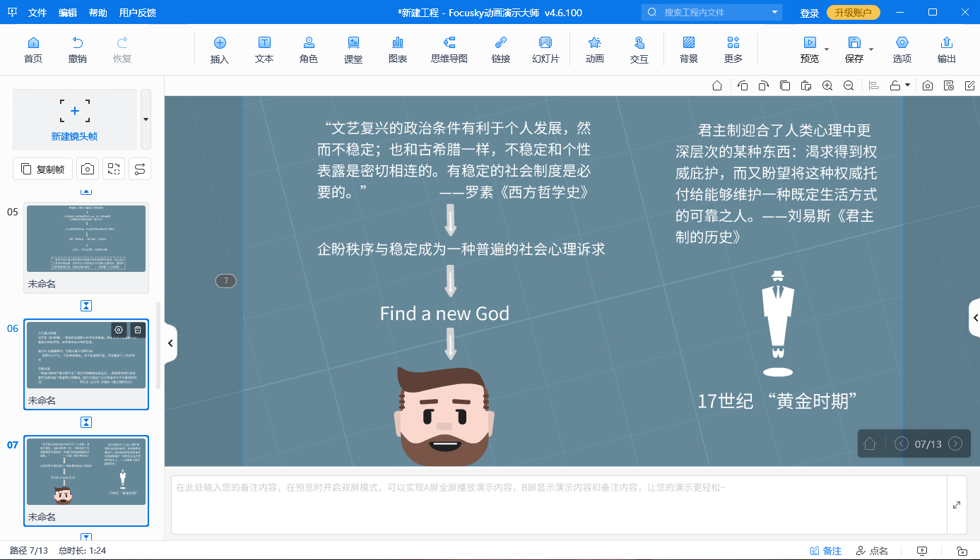Toggle the 备注 notes panel in status bar
The image size is (980, 560).
click(825, 551)
